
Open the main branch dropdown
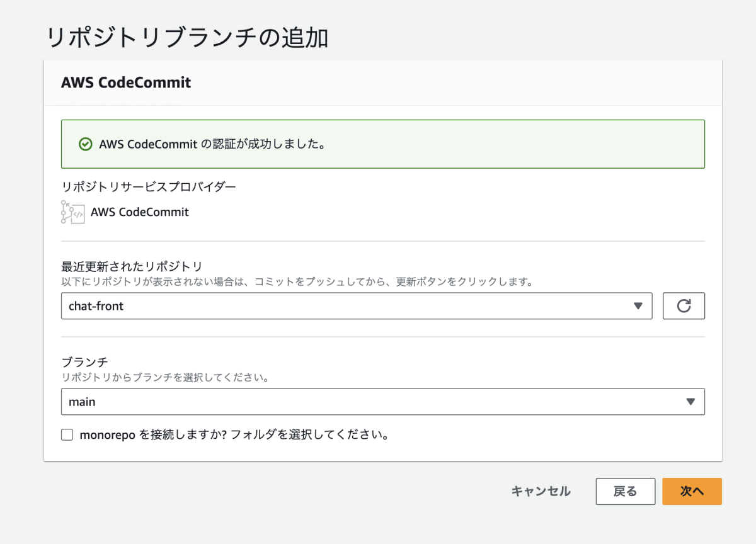click(x=383, y=402)
